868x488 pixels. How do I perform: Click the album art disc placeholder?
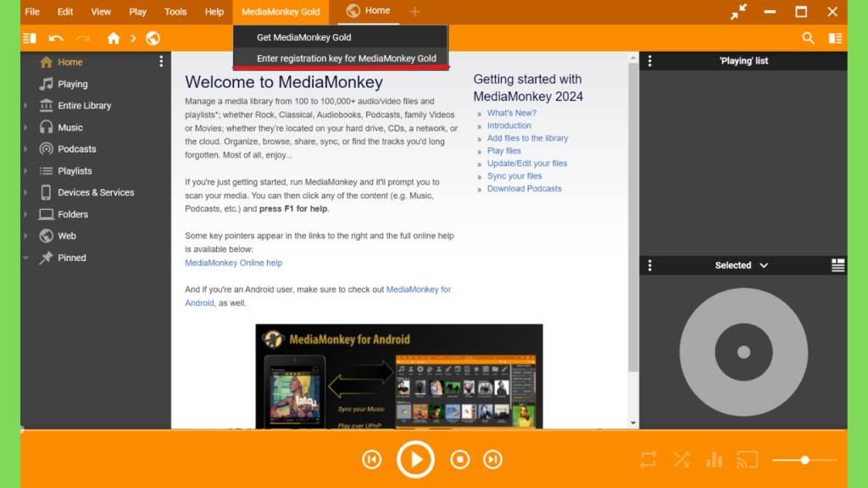pyautogui.click(x=743, y=352)
